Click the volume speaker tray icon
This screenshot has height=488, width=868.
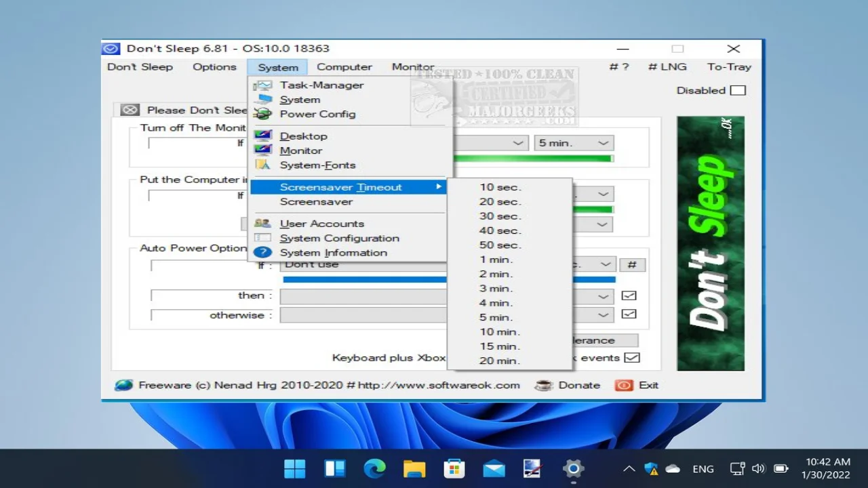click(759, 468)
